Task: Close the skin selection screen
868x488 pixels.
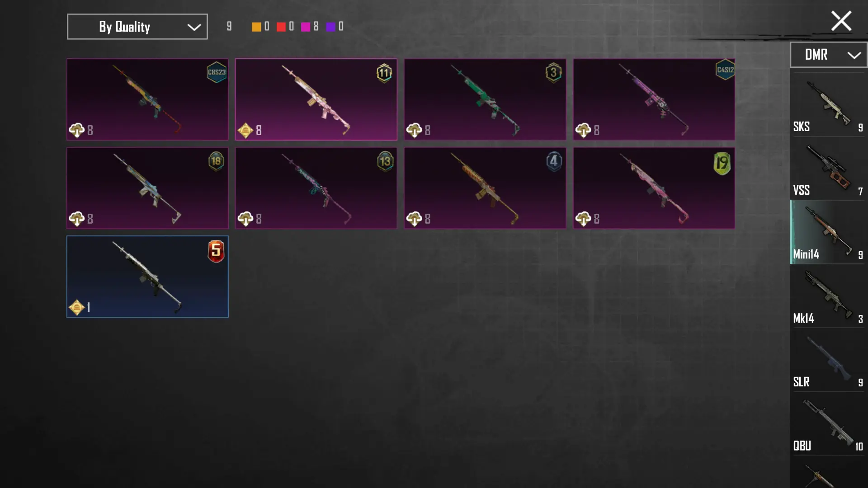Action: tap(841, 21)
